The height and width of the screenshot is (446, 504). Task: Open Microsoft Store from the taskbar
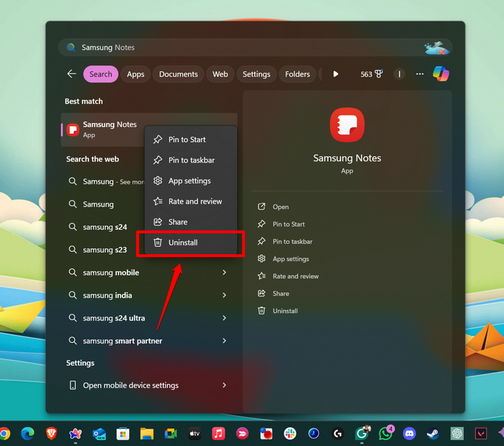pos(123,434)
